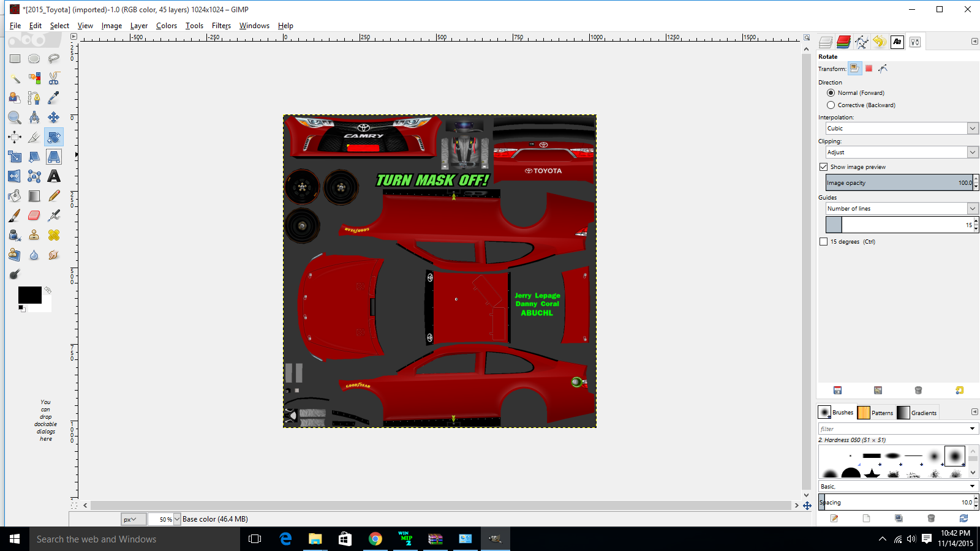Select the Bucket Fill tool
The width and height of the screenshot is (980, 551).
click(15, 196)
